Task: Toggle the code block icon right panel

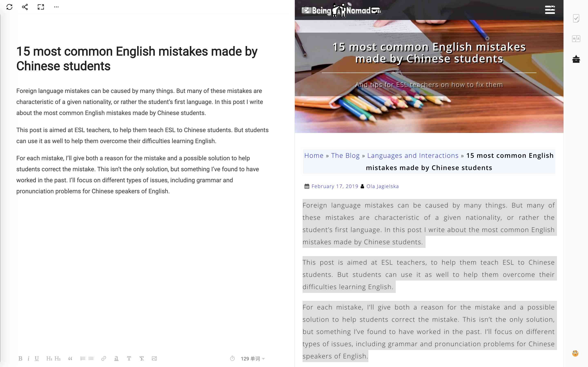Action: [577, 39]
